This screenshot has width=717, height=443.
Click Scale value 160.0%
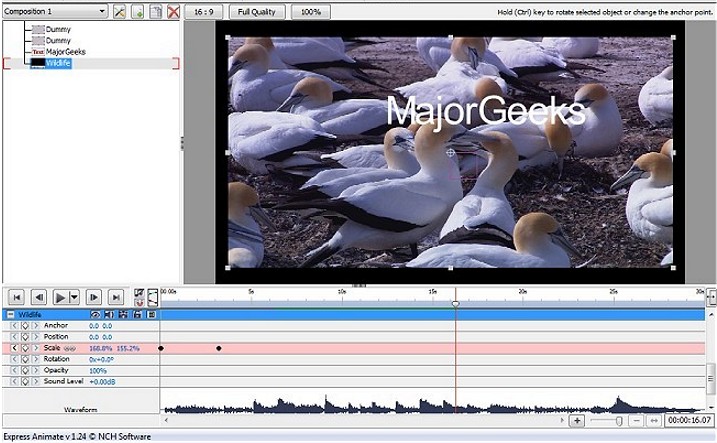[x=101, y=348]
